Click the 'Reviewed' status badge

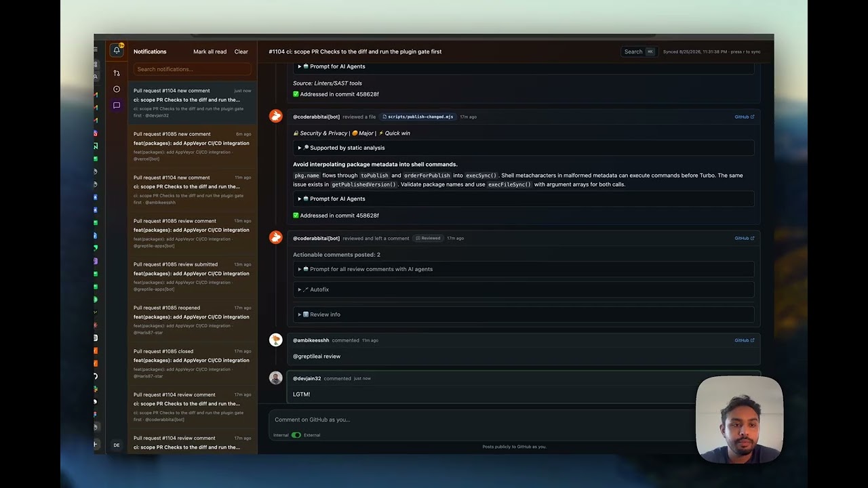click(x=428, y=238)
